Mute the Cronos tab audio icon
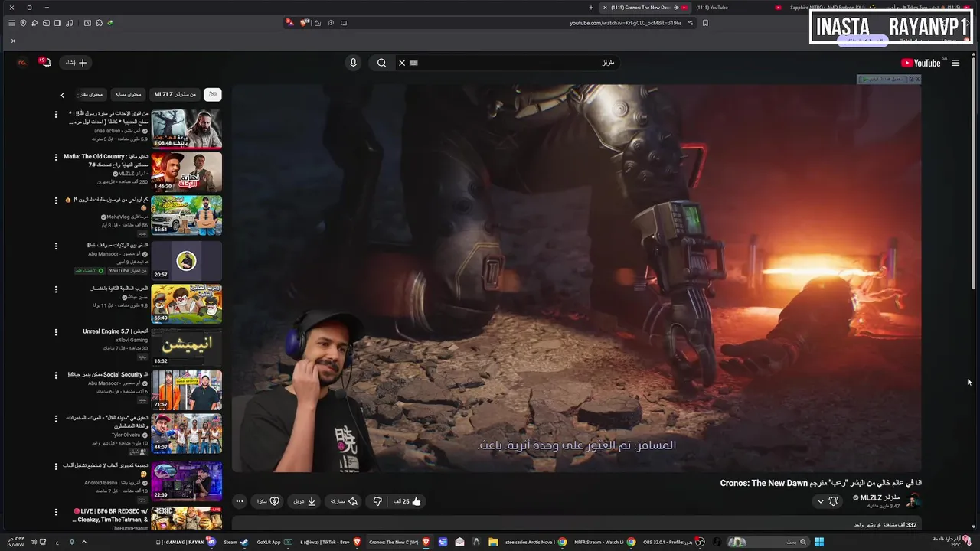The width and height of the screenshot is (980, 551). (x=677, y=8)
